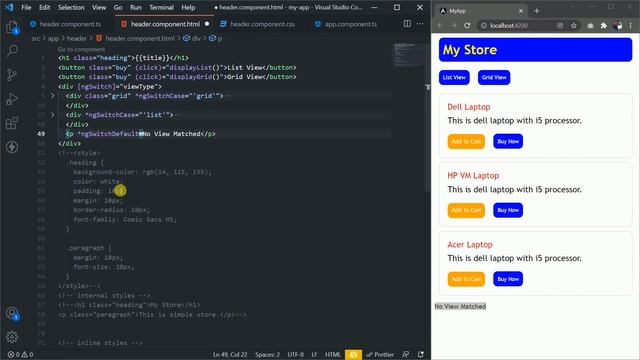640x360 pixels.
Task: Open the notifications bell in status bar
Action: [420, 354]
